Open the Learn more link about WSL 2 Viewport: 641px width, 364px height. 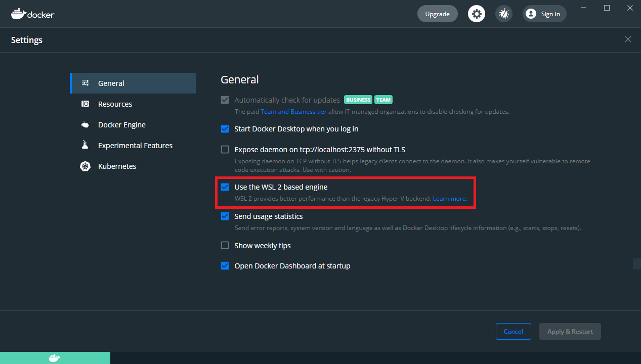[449, 198]
